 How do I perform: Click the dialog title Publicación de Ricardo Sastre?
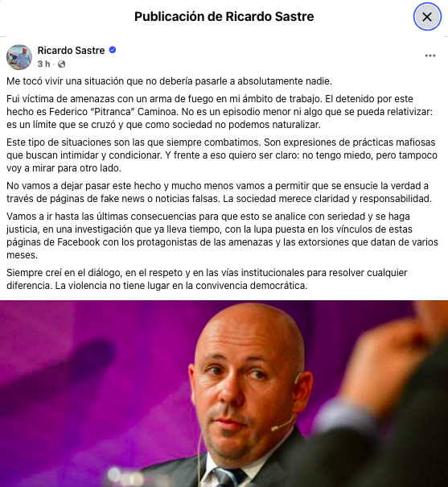pos(224,16)
